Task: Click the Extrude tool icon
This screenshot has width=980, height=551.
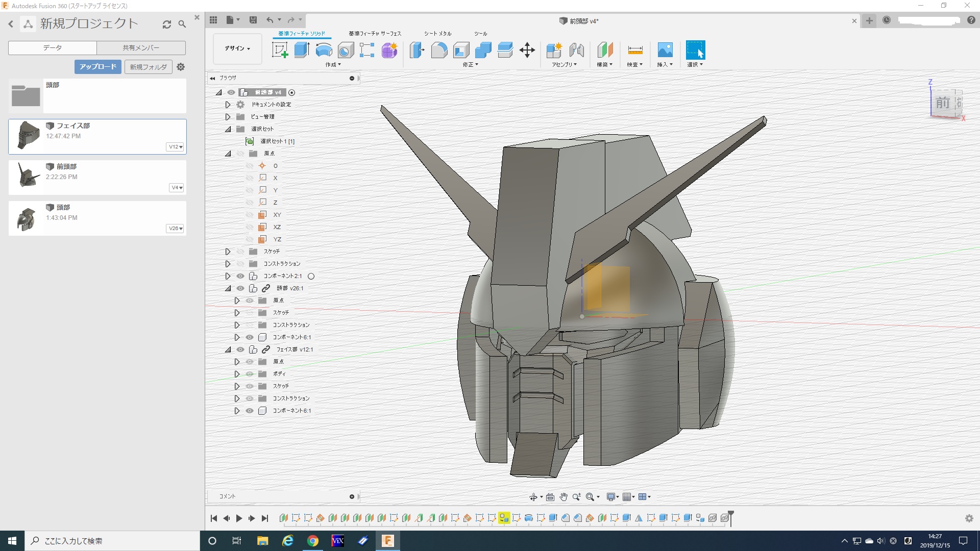Action: click(x=302, y=50)
